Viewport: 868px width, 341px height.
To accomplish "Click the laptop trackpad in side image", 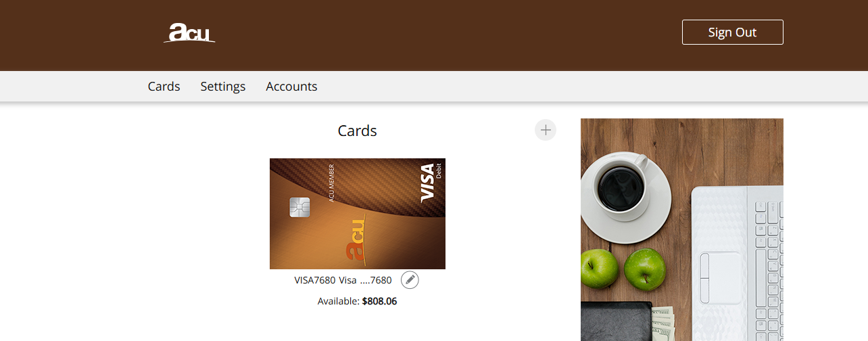I will pos(721,278).
